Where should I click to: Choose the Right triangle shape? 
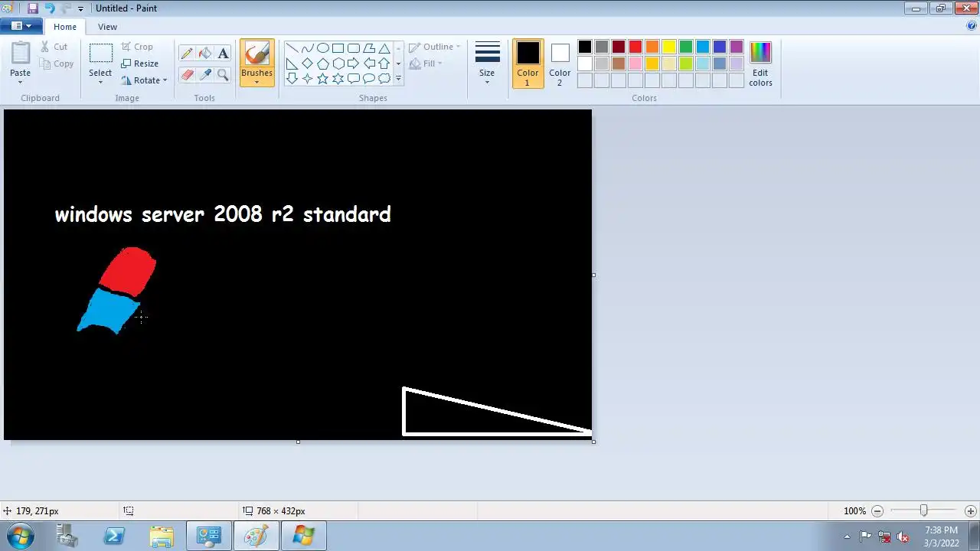[x=292, y=64]
